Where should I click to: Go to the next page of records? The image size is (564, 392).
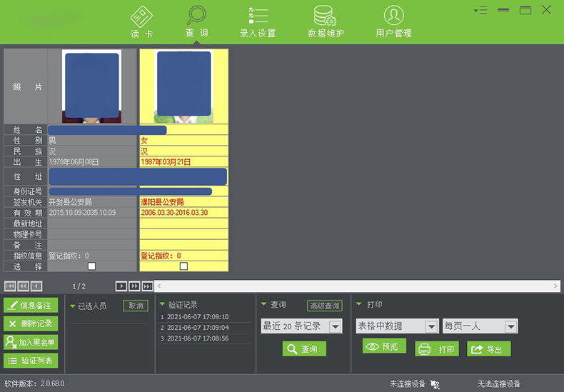(121, 286)
